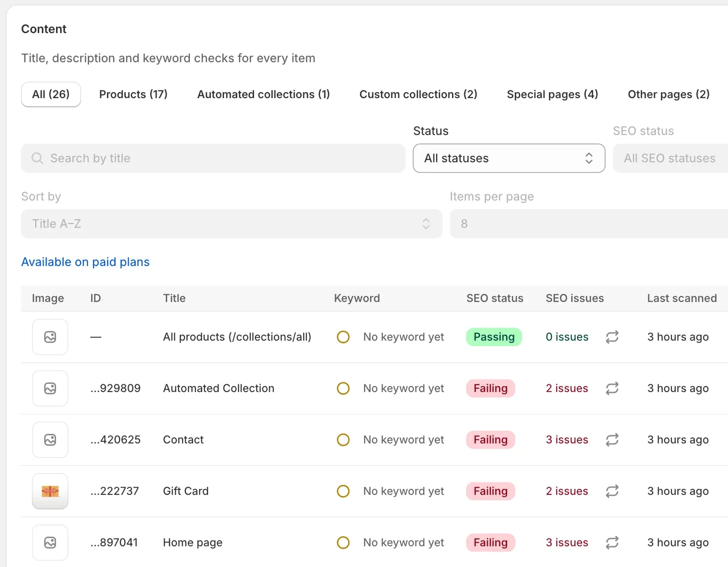Click 0 issues for All products
Image resolution: width=728 pixels, height=567 pixels.
point(567,337)
